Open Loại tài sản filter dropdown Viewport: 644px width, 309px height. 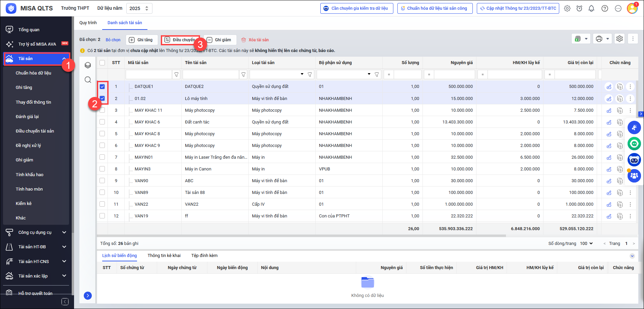(x=302, y=74)
